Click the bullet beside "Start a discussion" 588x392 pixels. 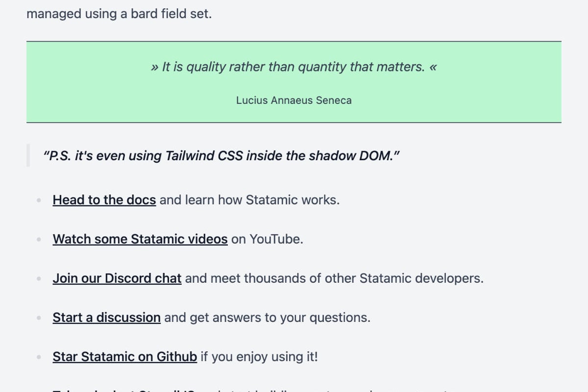pos(39,318)
